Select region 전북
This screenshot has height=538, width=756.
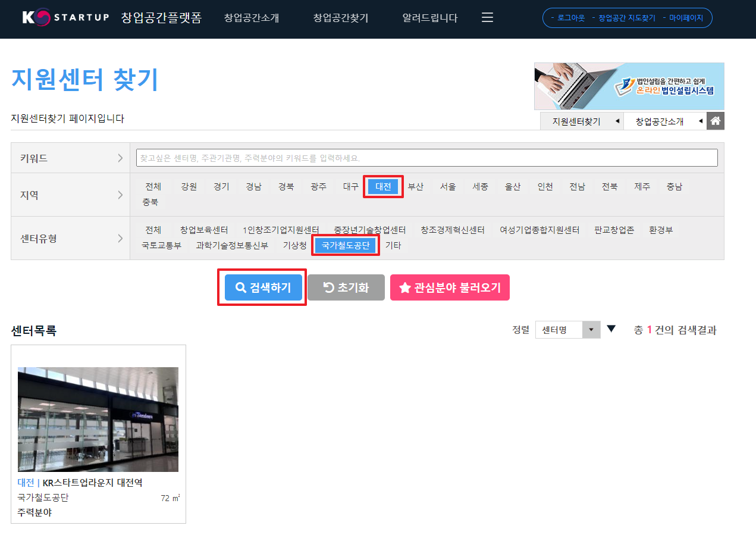[x=610, y=186]
